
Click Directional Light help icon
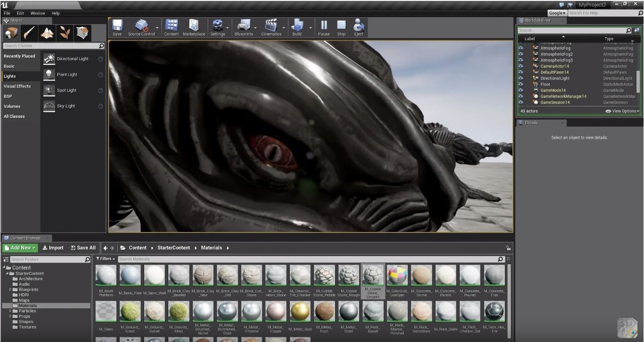(x=100, y=59)
